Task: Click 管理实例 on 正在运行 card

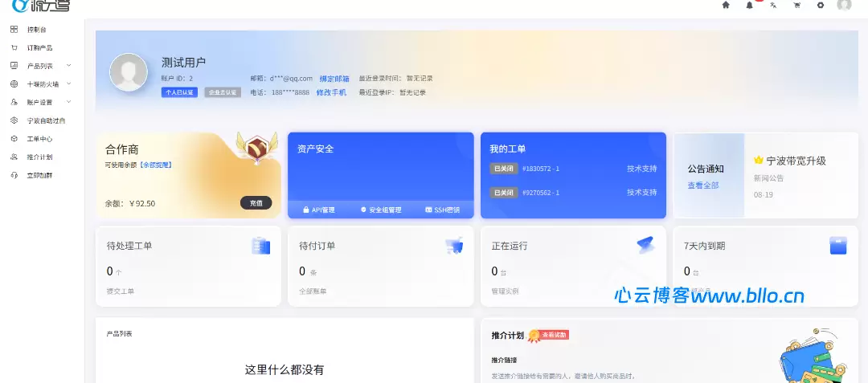Action: 505,291
